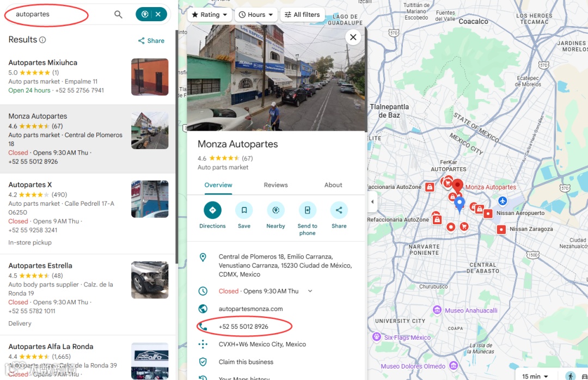The image size is (588, 380).
Task: Click the results list scrollbar
Action: point(176,146)
